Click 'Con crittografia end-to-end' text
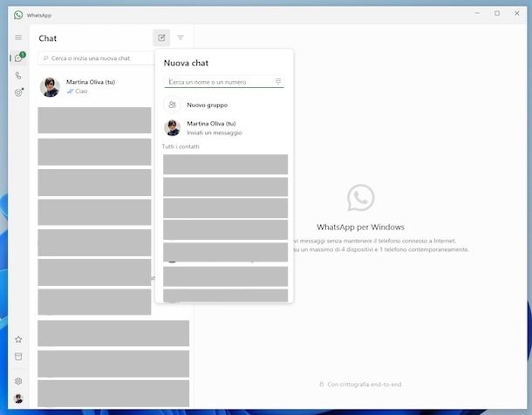 click(364, 384)
